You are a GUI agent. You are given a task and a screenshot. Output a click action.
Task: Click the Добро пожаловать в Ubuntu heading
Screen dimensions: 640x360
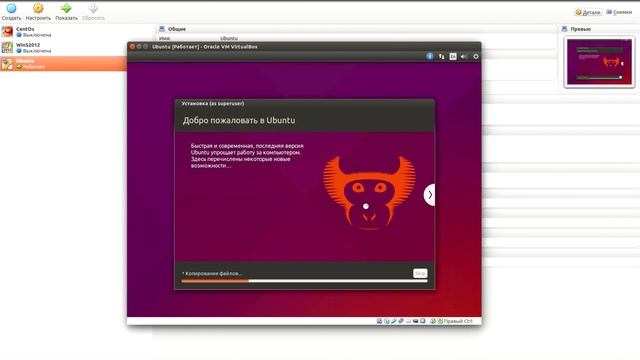[x=239, y=120]
